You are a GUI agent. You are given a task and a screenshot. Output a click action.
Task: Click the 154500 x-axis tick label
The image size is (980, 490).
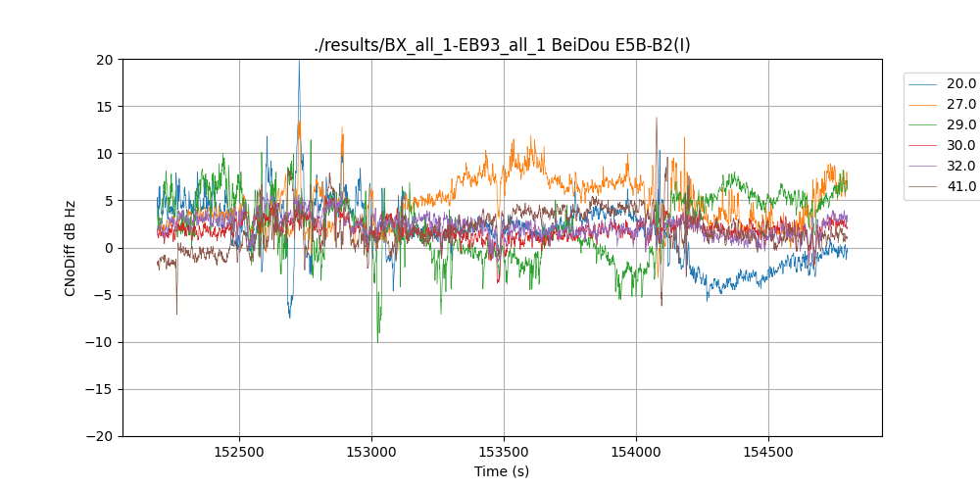[767, 453]
